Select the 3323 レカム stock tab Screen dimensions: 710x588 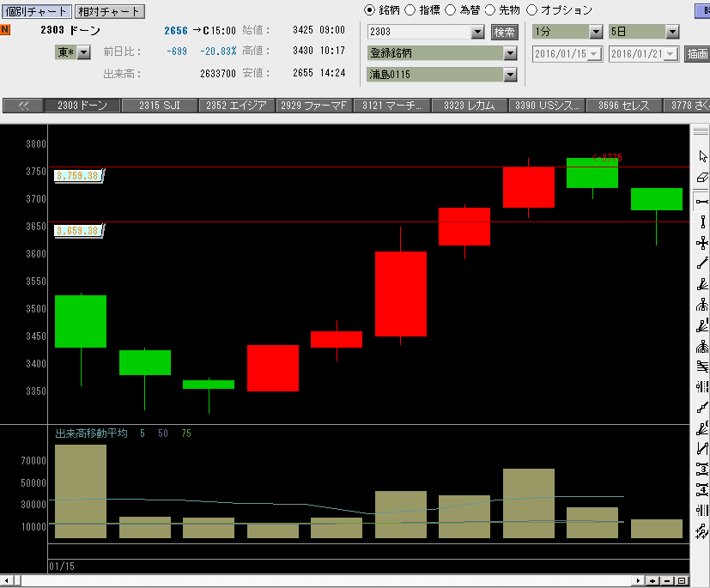(469, 106)
